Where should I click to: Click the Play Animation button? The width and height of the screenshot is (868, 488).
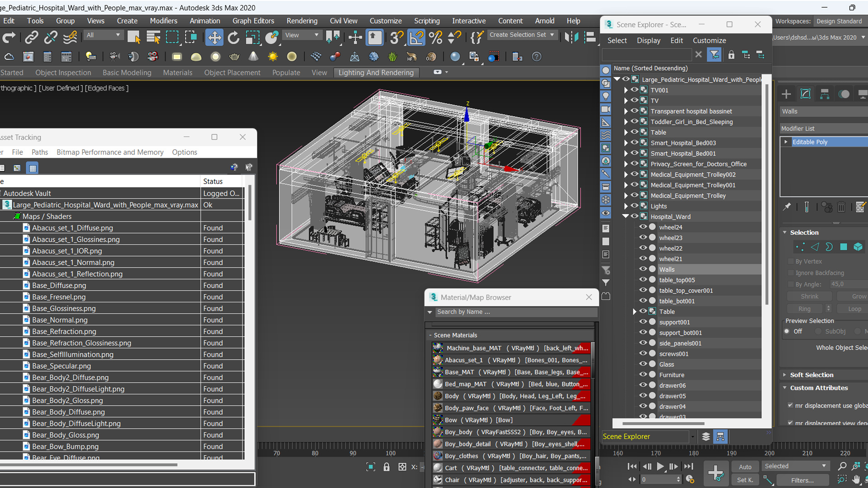(x=660, y=466)
